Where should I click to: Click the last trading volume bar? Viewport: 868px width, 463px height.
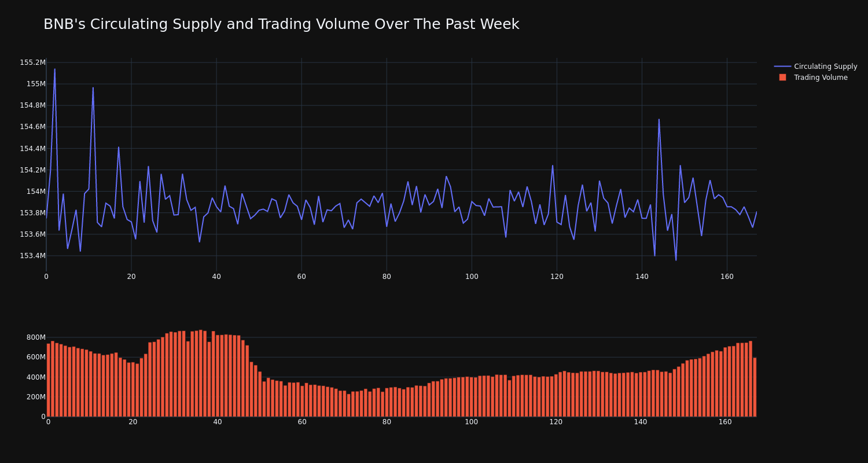tap(755, 387)
